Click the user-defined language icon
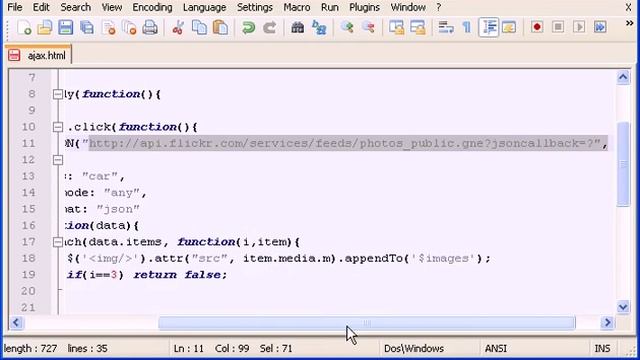Screen dimensions: 640x360 click(x=509, y=28)
